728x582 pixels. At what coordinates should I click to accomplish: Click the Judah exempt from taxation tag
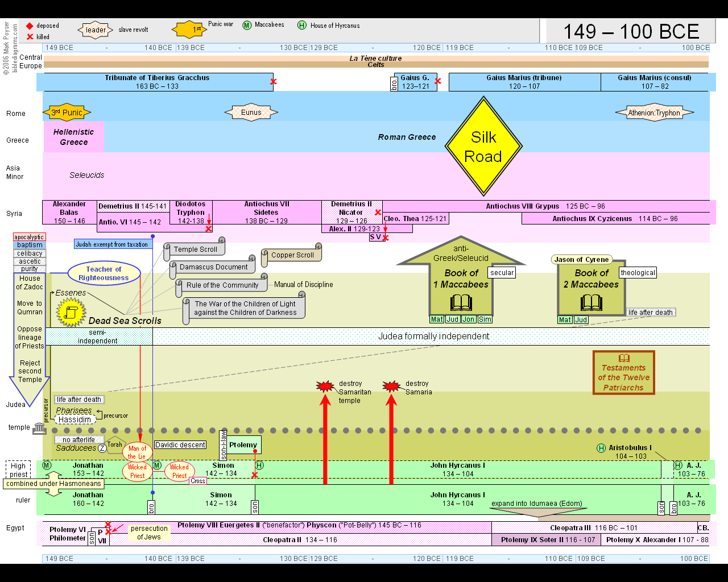[x=113, y=244]
